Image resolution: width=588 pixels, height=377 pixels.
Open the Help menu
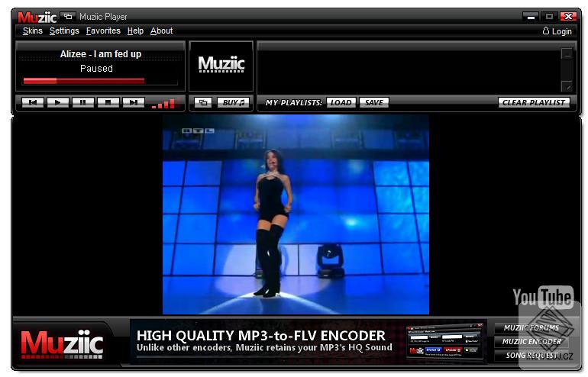pos(135,31)
